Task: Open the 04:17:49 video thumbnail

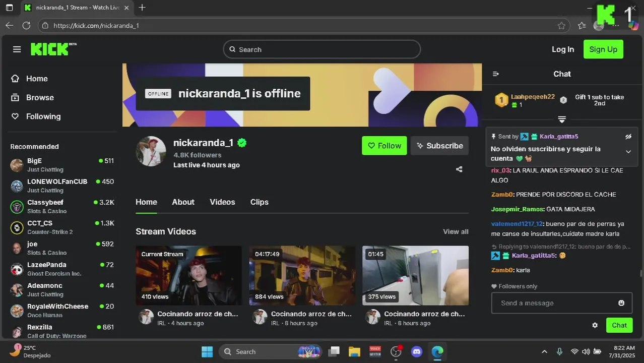Action: (302, 275)
